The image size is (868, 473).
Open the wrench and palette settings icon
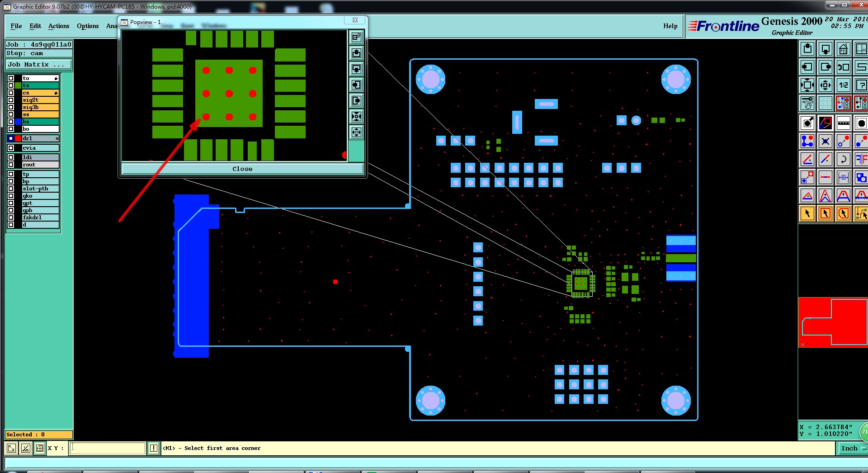pos(807,103)
